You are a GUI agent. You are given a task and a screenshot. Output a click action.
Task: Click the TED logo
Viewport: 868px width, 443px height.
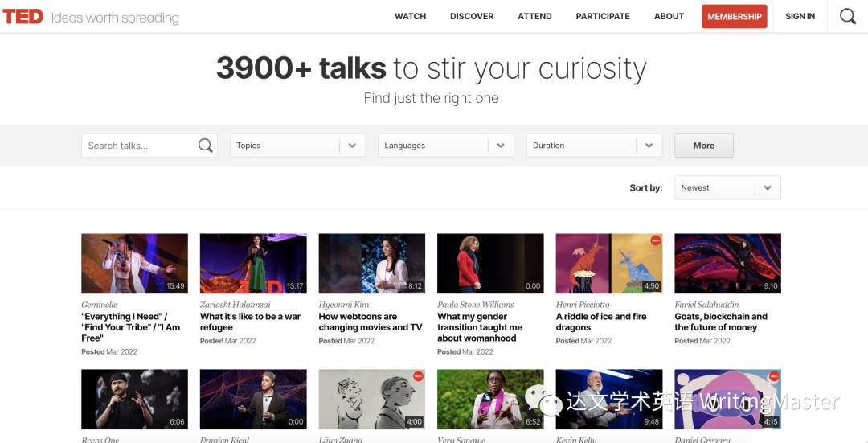pyautogui.click(x=23, y=17)
